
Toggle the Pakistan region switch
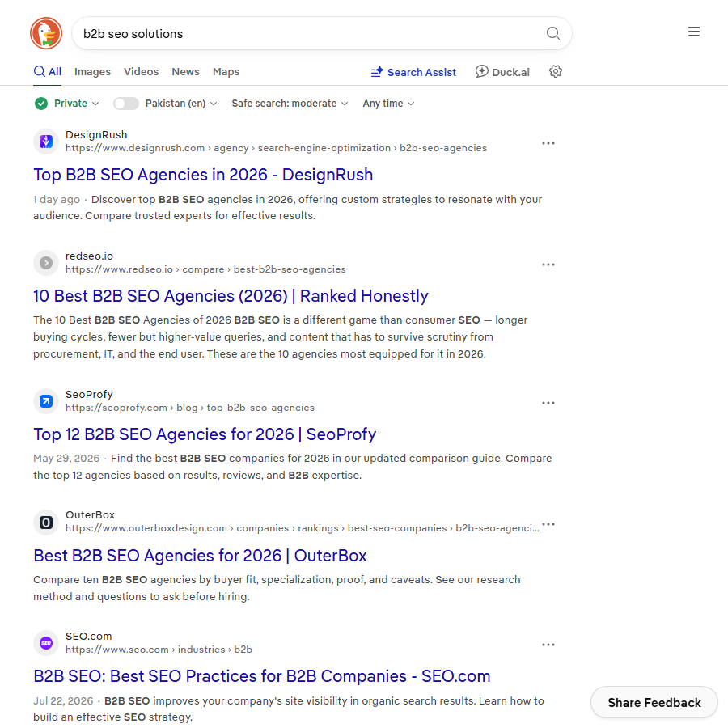(x=126, y=103)
